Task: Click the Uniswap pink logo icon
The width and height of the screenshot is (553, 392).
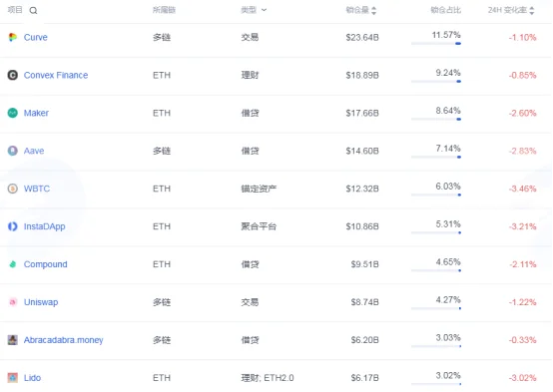Action: pos(13,302)
